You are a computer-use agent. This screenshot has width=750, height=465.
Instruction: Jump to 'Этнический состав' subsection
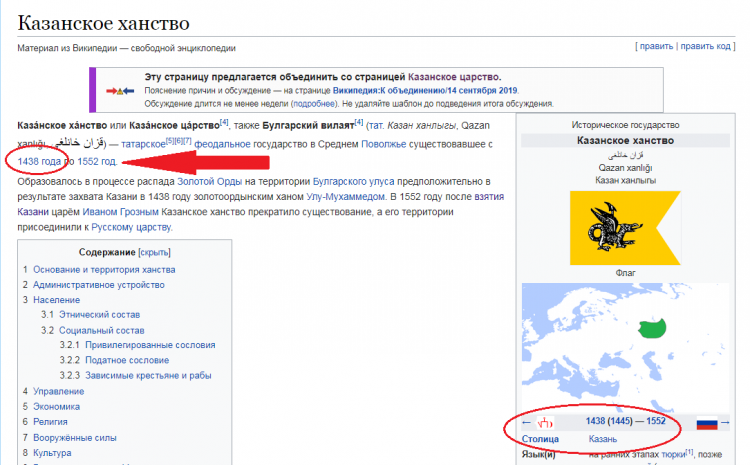click(99, 315)
